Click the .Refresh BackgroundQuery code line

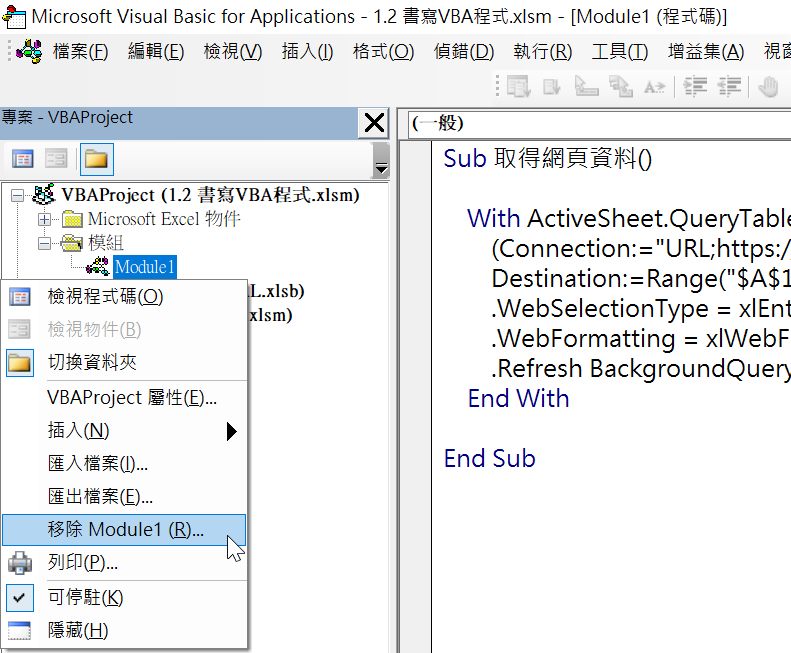pyautogui.click(x=641, y=368)
